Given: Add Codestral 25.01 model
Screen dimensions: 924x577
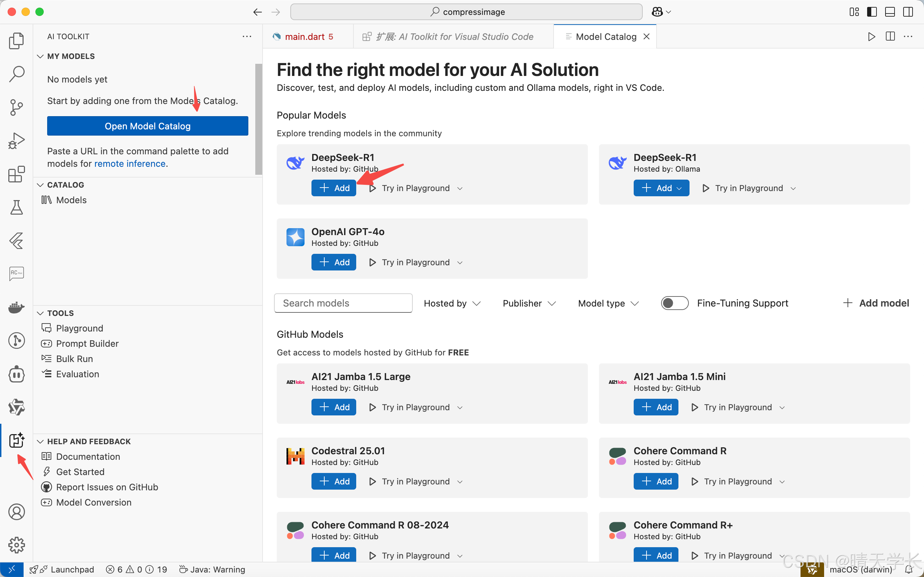Looking at the screenshot, I should [x=334, y=481].
